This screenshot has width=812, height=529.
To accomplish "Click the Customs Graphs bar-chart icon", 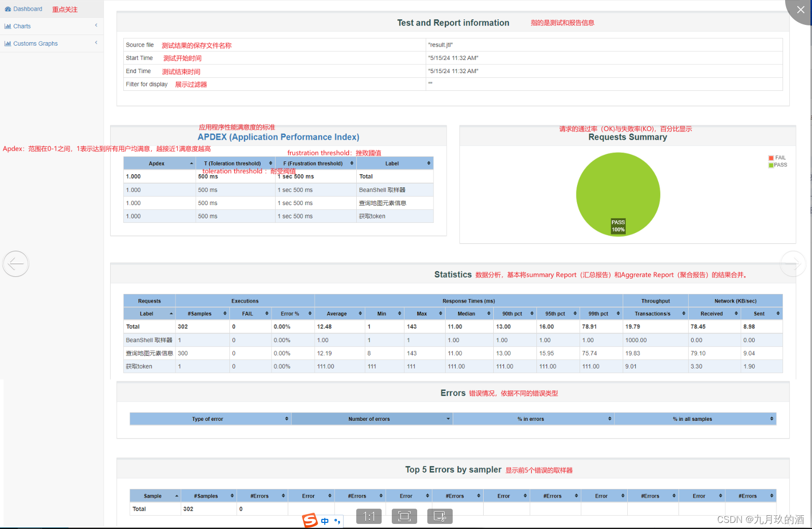I will 8,44.
